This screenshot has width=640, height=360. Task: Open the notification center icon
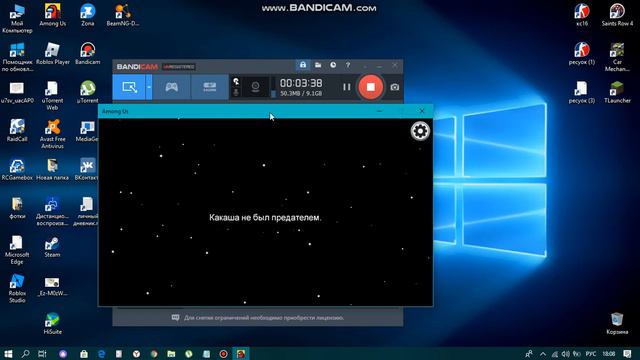(627, 353)
